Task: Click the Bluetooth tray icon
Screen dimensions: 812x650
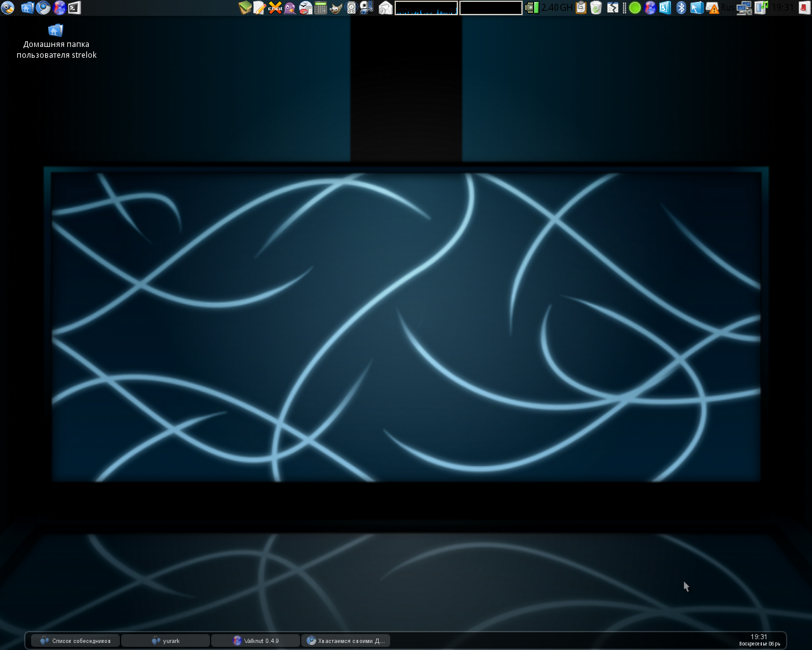Action: pos(681,8)
